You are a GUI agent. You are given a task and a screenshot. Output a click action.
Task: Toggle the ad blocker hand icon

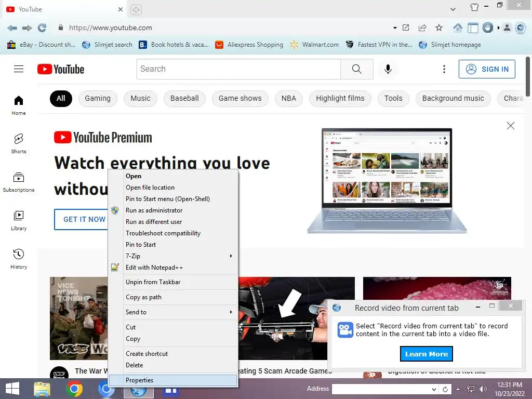[x=487, y=28]
